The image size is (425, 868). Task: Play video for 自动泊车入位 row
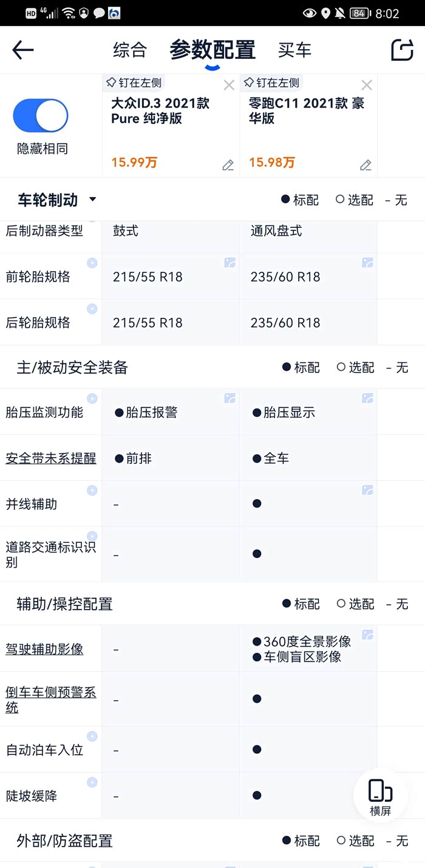point(92,737)
